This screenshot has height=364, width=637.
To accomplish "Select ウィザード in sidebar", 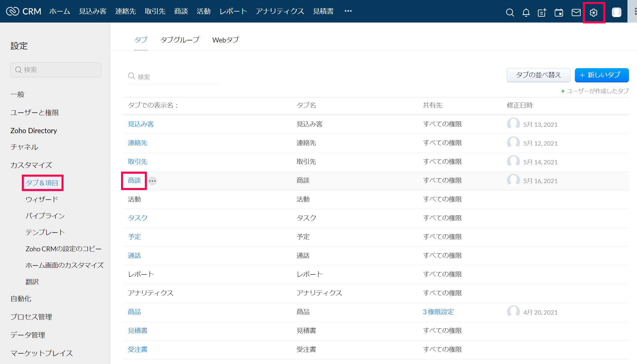I will coord(42,199).
